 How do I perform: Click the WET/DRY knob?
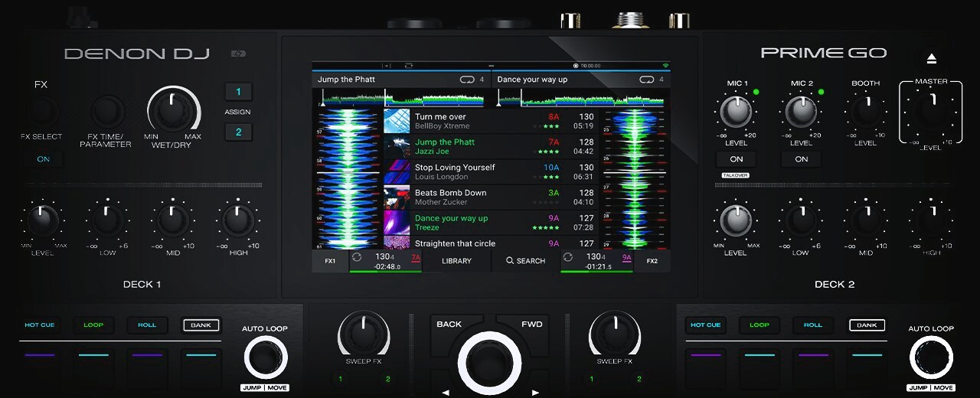(x=173, y=111)
